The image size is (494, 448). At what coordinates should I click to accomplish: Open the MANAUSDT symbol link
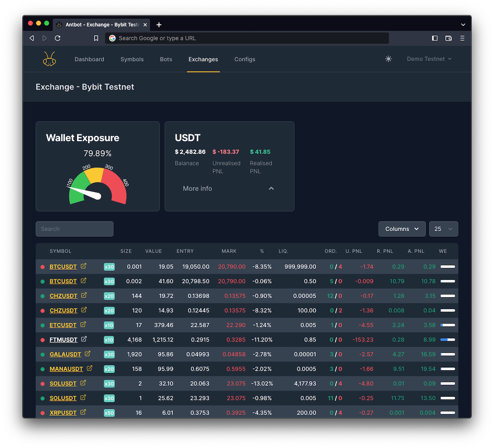(x=66, y=369)
